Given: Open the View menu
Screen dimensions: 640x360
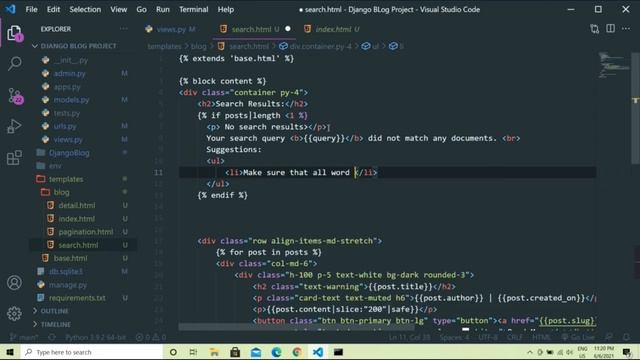Looking at the screenshot, I should pyautogui.click(x=118, y=9).
